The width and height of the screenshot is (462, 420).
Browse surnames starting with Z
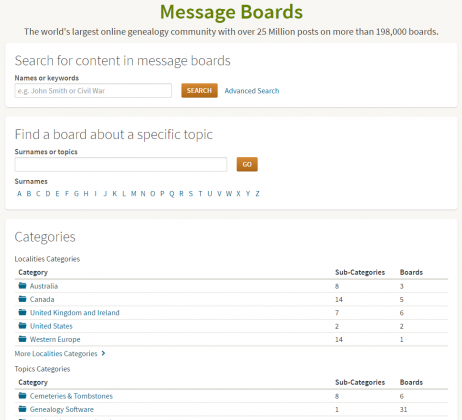257,194
